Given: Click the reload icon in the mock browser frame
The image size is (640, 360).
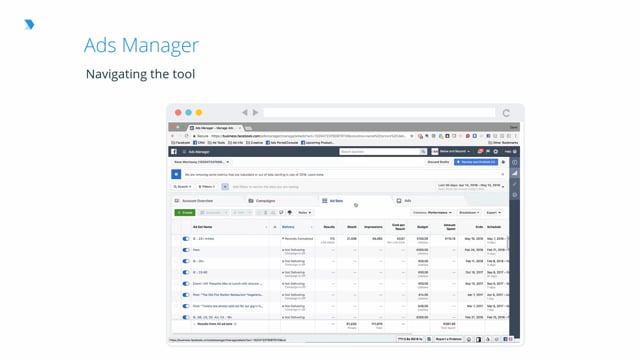Looking at the screenshot, I should coord(506,113).
